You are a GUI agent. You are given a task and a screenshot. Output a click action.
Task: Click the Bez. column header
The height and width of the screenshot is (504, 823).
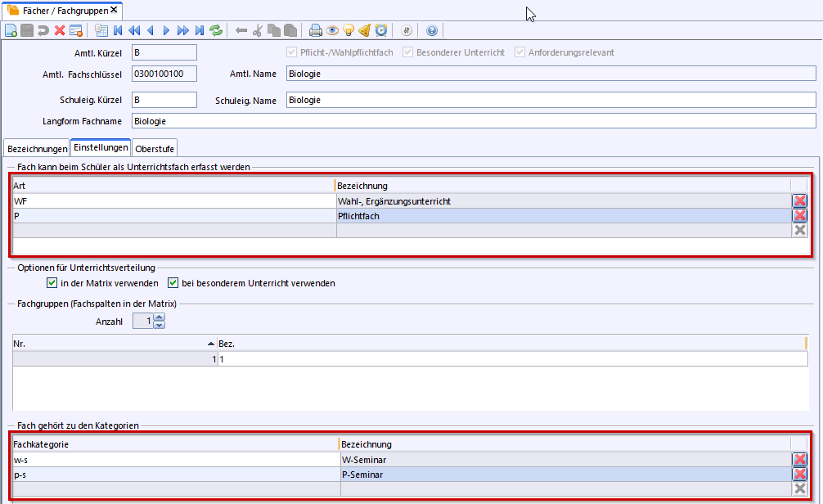coord(512,344)
